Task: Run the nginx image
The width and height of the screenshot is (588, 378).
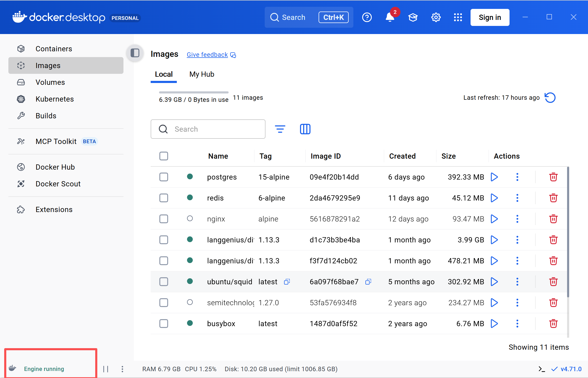Action: pos(494,219)
